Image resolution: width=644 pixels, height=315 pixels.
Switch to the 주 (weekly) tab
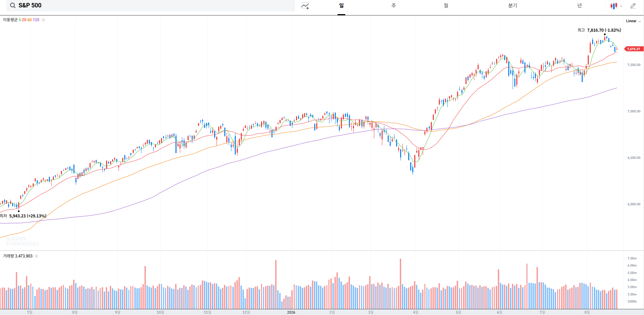click(394, 6)
